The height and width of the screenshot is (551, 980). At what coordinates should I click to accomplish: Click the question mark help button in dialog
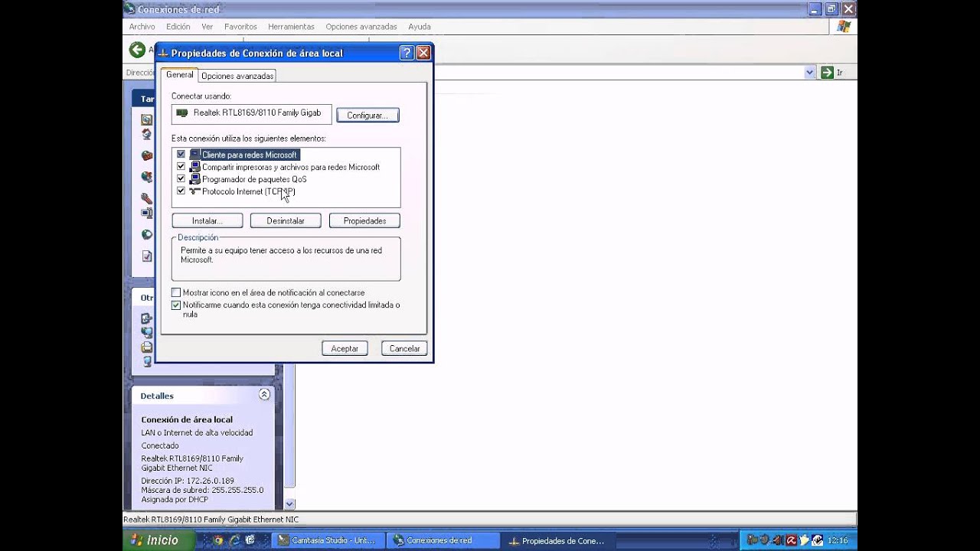click(407, 53)
